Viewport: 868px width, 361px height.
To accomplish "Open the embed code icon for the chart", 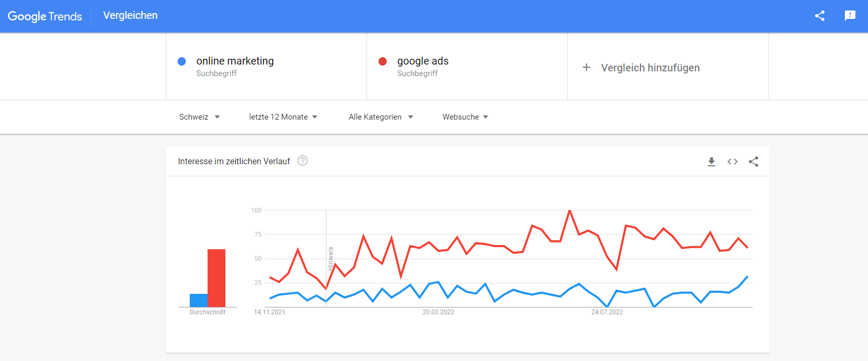I will tap(732, 162).
